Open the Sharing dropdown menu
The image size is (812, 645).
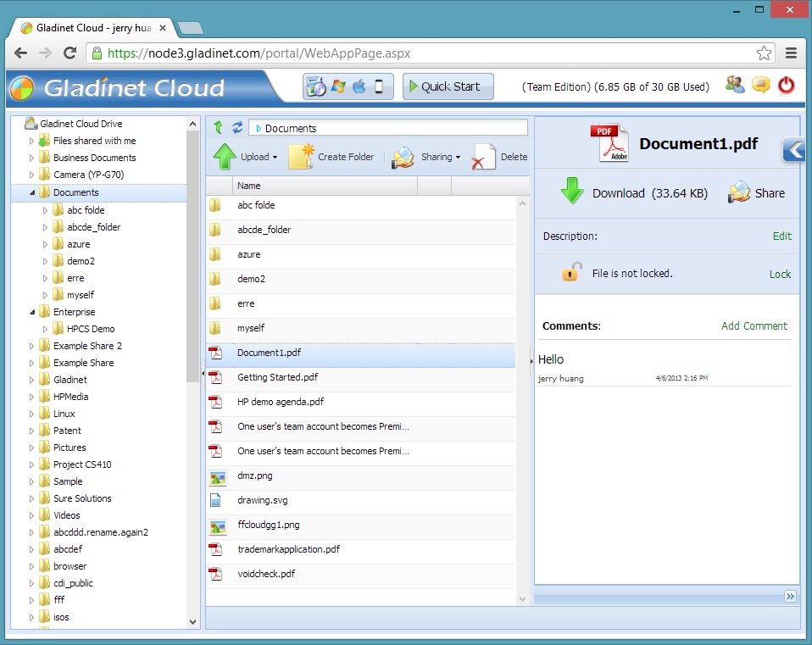(426, 157)
